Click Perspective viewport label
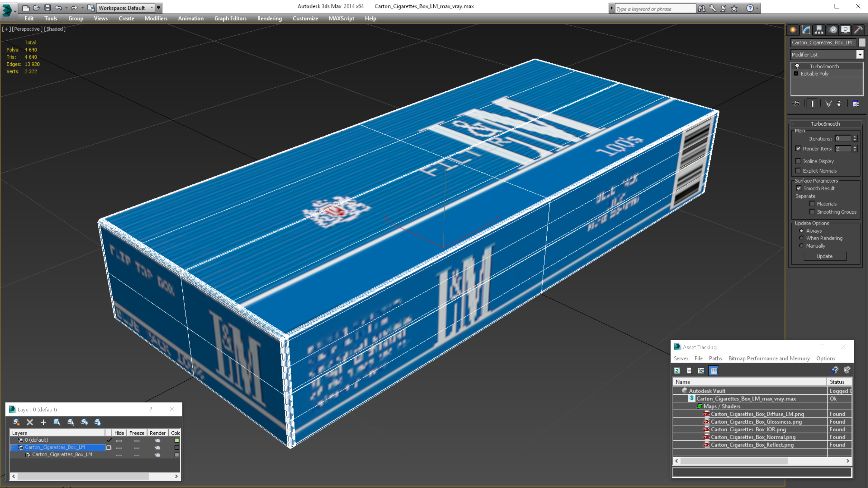 tap(27, 29)
